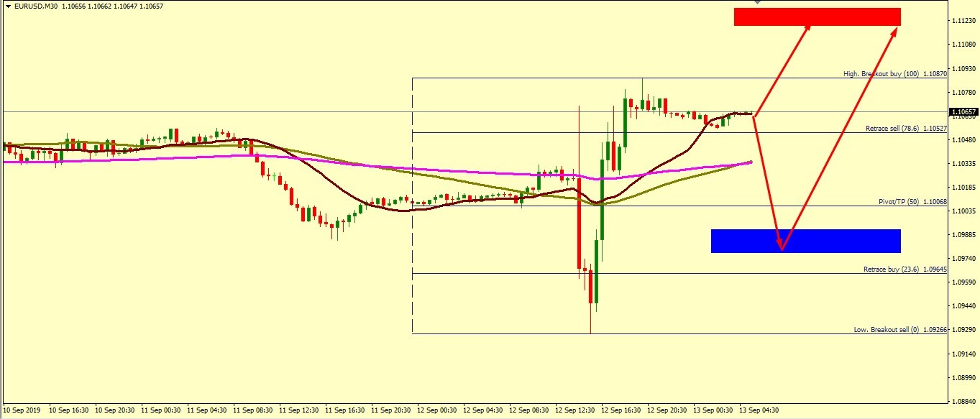Click the chart shift triangle marker at top

(x=756, y=3)
